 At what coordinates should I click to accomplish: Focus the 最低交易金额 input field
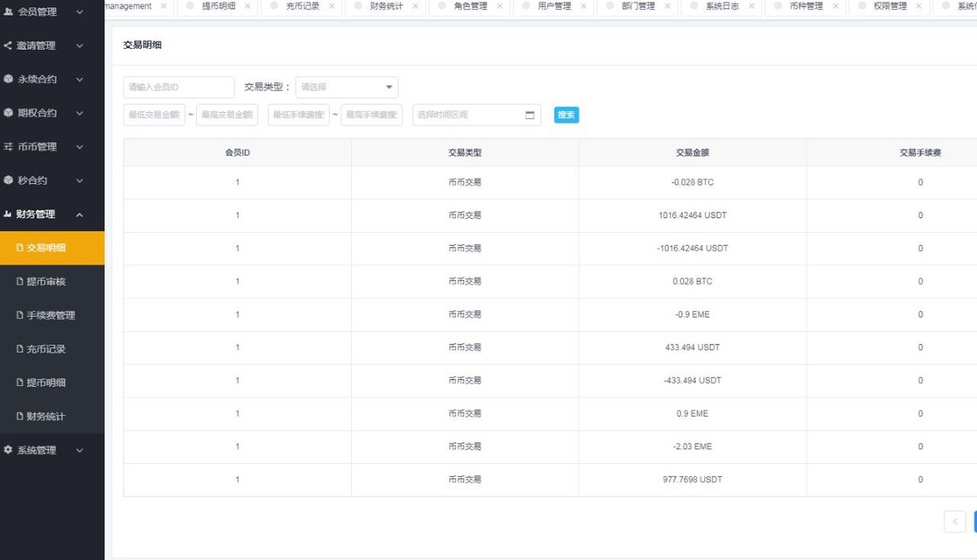pyautogui.click(x=155, y=115)
